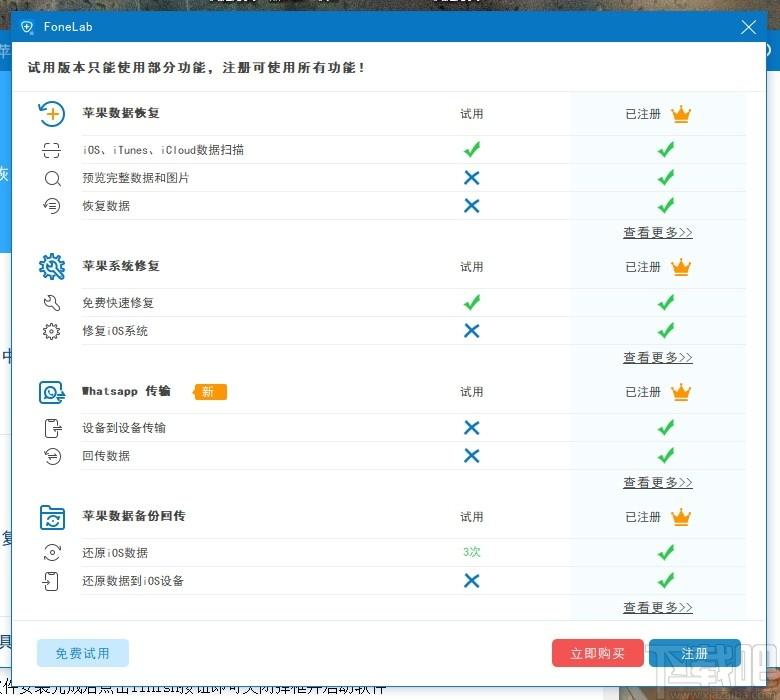The width and height of the screenshot is (780, 700).
Task: Click the crown icon in 苹果系统修复 row
Action: (681, 267)
